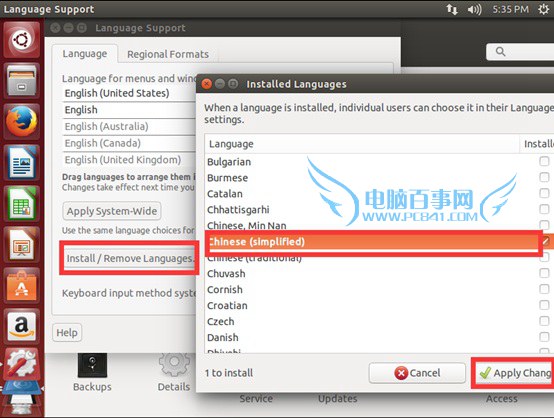Open Backups in System Settings window

click(92, 373)
